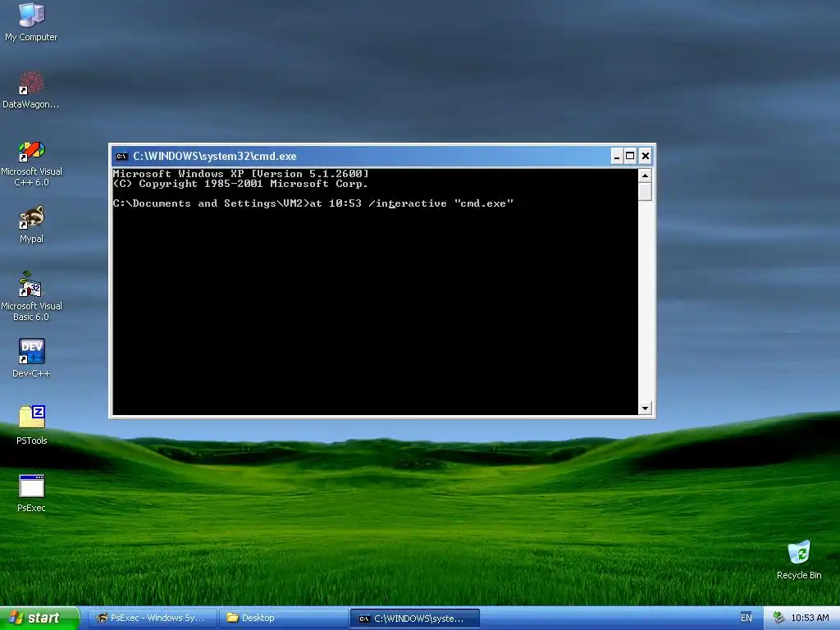
Task: Select the Recycle Bin icon
Action: point(799,559)
